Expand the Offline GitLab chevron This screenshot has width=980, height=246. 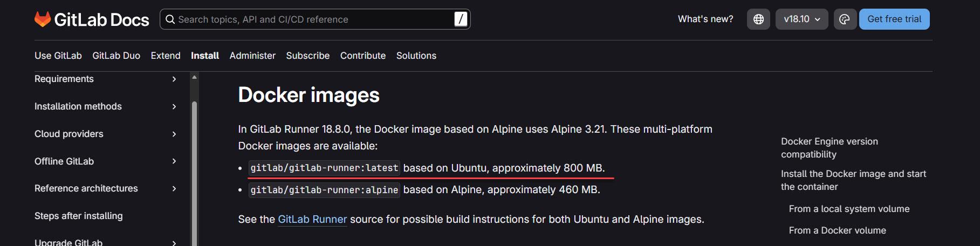(x=174, y=161)
